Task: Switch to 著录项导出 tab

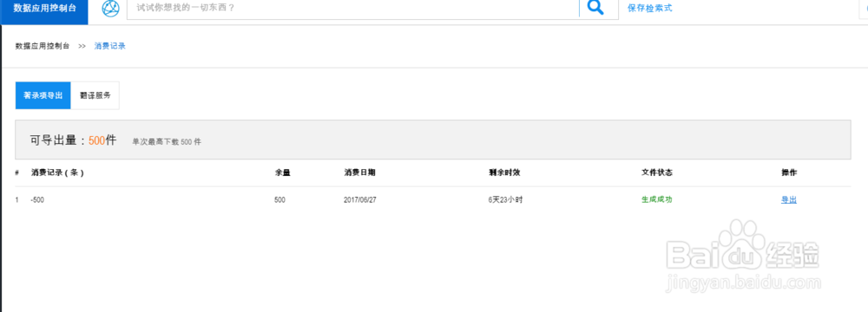Action: click(x=43, y=95)
